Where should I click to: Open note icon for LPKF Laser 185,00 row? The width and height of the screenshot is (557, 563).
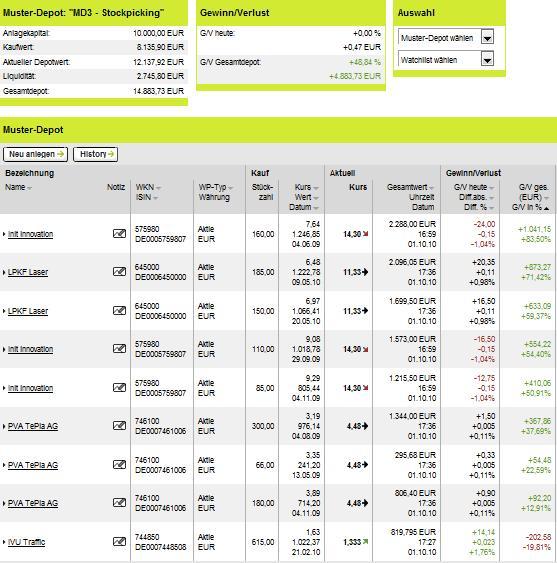coord(119,272)
